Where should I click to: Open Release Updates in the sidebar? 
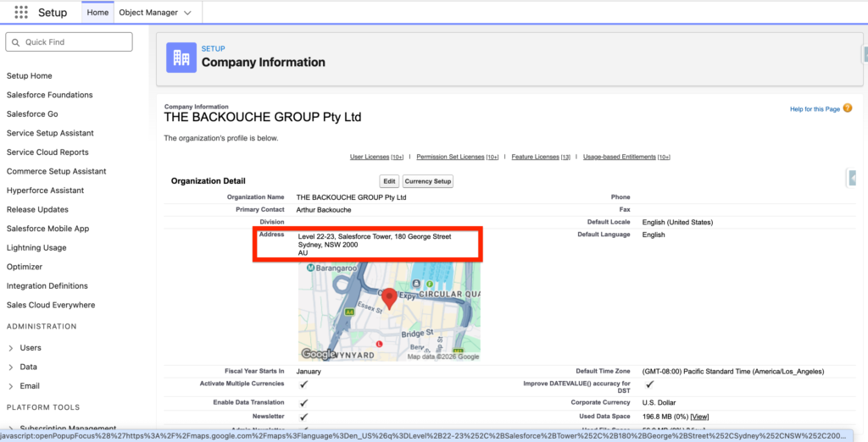click(x=37, y=209)
